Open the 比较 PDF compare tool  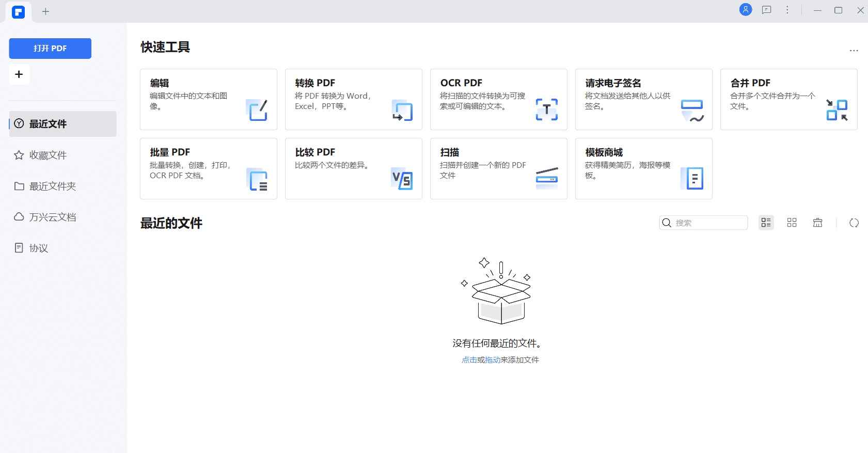pos(353,168)
